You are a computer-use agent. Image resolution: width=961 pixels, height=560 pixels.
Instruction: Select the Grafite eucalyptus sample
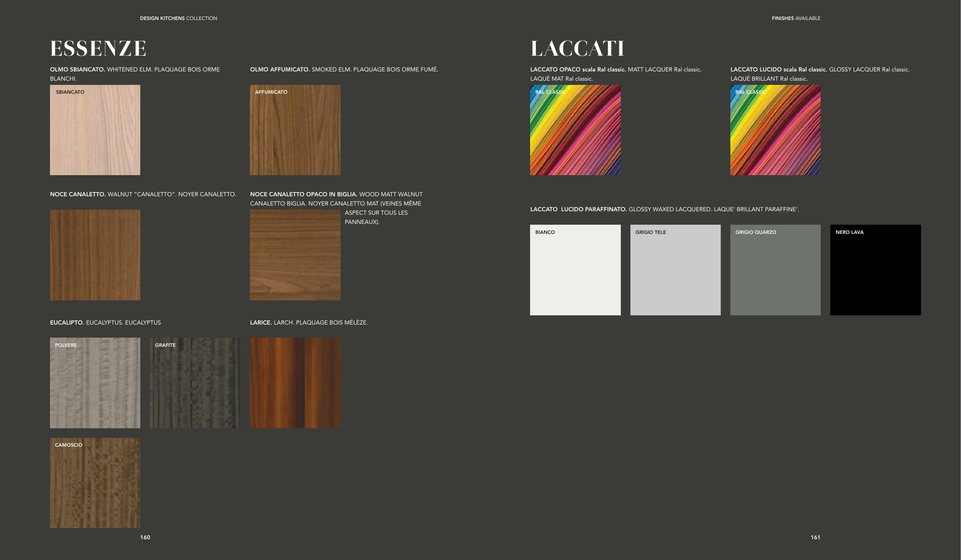(x=195, y=383)
